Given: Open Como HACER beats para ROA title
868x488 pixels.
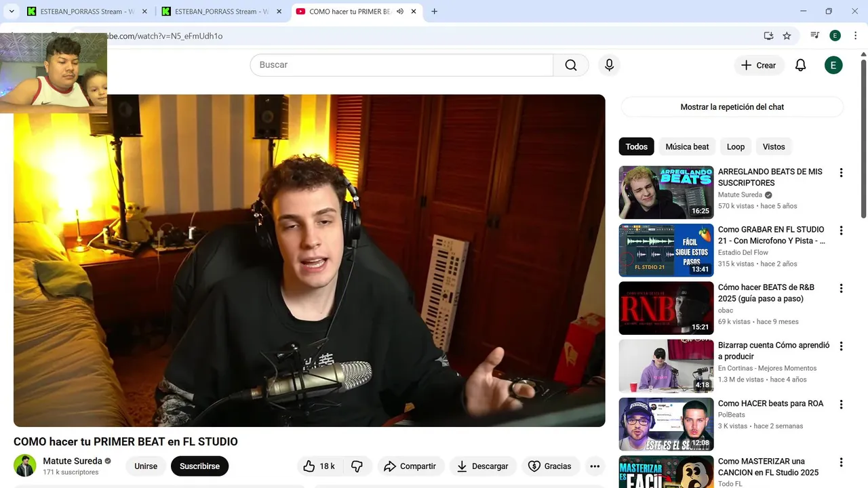Looking at the screenshot, I should 770,403.
